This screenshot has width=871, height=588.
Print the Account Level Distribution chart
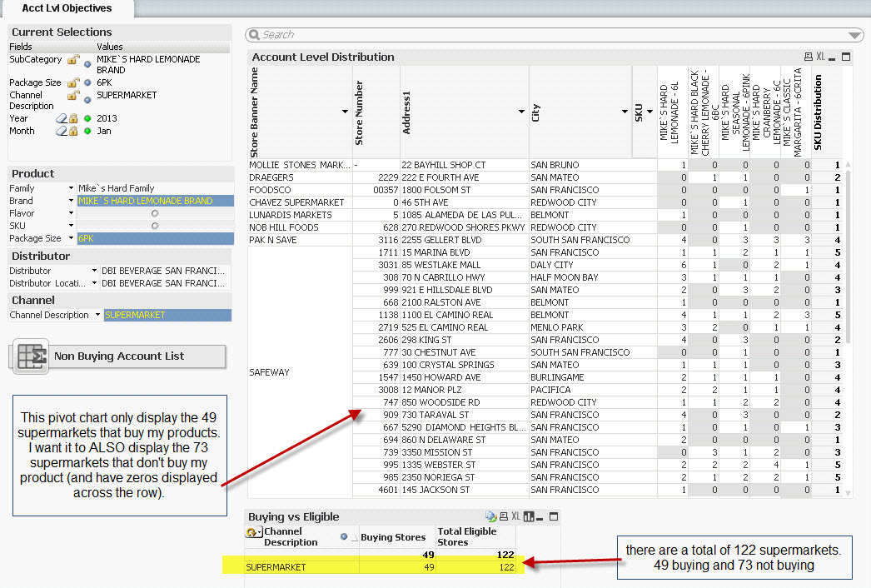coord(808,57)
